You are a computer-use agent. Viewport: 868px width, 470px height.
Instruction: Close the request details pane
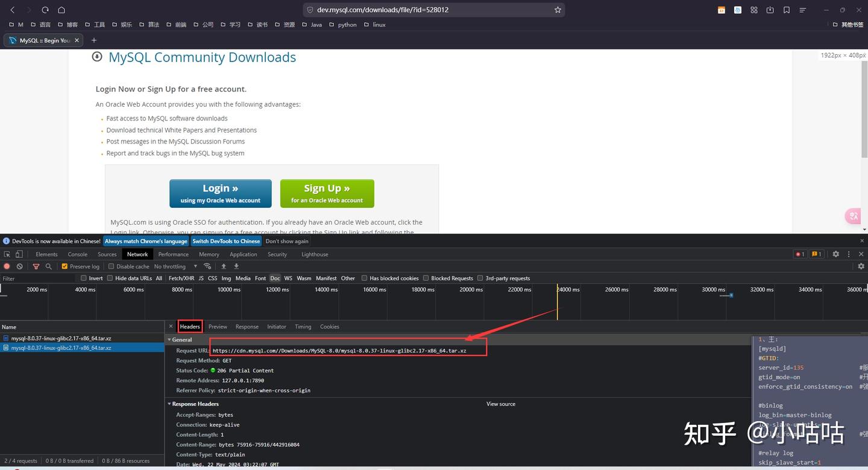click(x=171, y=327)
